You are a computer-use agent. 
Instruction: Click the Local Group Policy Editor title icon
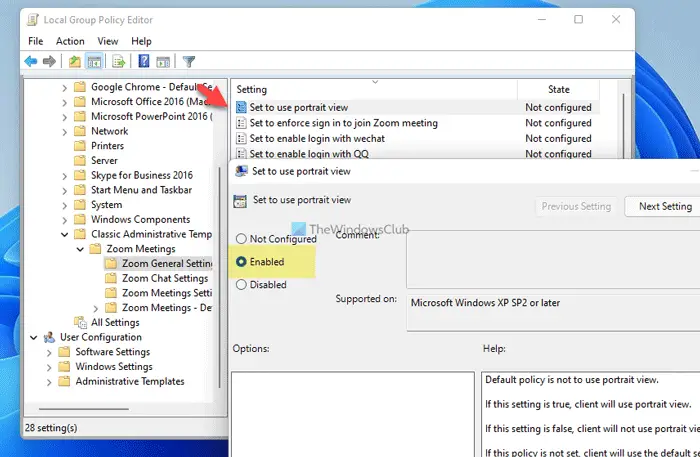(x=33, y=20)
